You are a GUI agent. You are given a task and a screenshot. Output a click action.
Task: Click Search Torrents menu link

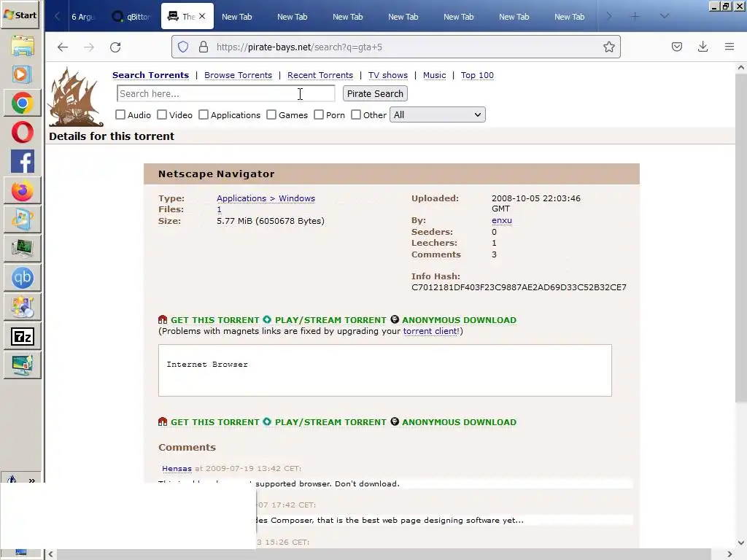click(150, 75)
